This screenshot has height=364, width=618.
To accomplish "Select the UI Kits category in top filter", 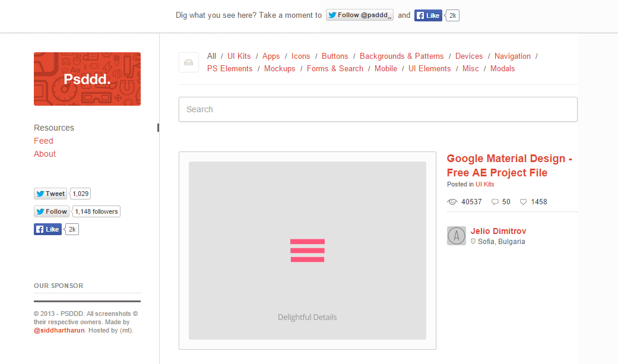I will pos(239,56).
